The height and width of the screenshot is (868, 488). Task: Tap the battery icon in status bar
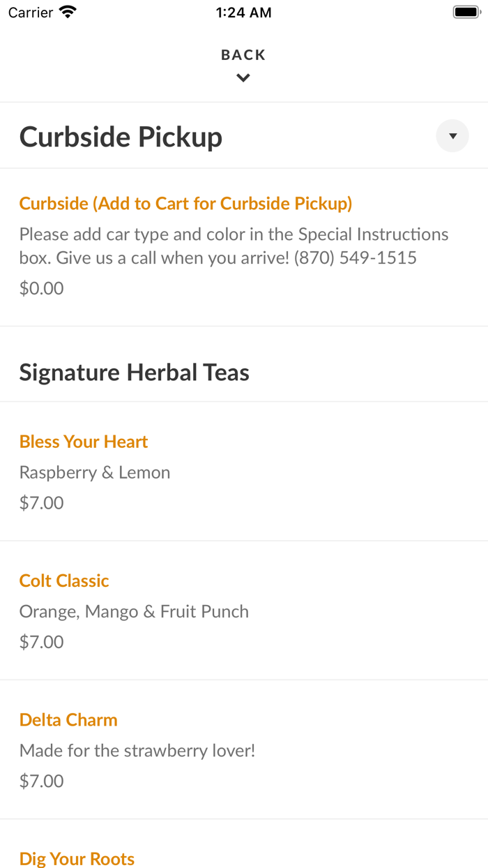point(466,12)
